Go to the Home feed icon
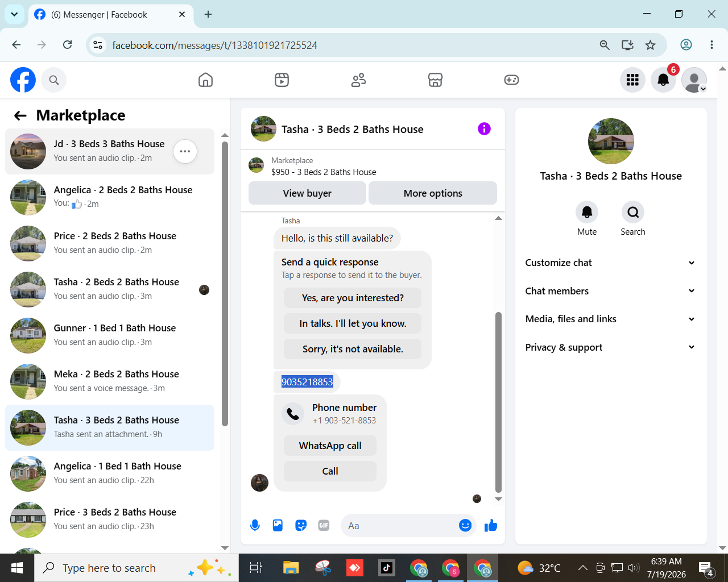728x582 pixels. (x=205, y=80)
